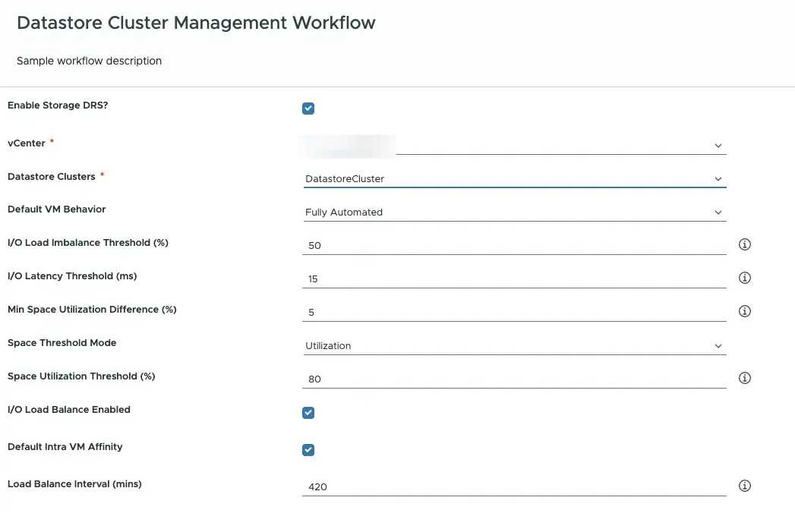Click the vCenter field label
The image size is (795, 532).
click(x=27, y=143)
